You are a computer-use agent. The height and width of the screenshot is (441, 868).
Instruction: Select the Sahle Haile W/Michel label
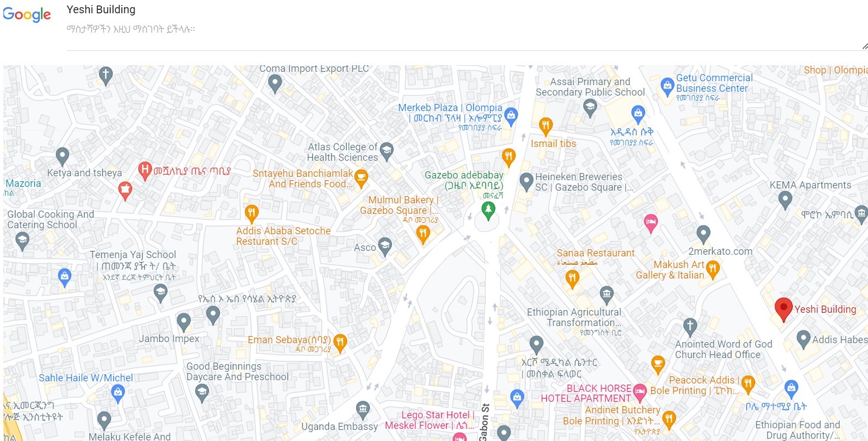[x=86, y=378]
